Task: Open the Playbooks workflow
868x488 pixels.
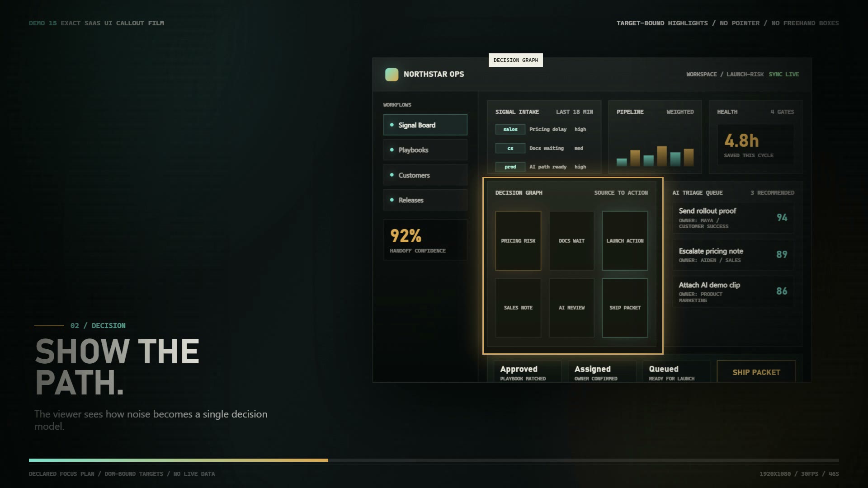Action: click(x=425, y=150)
